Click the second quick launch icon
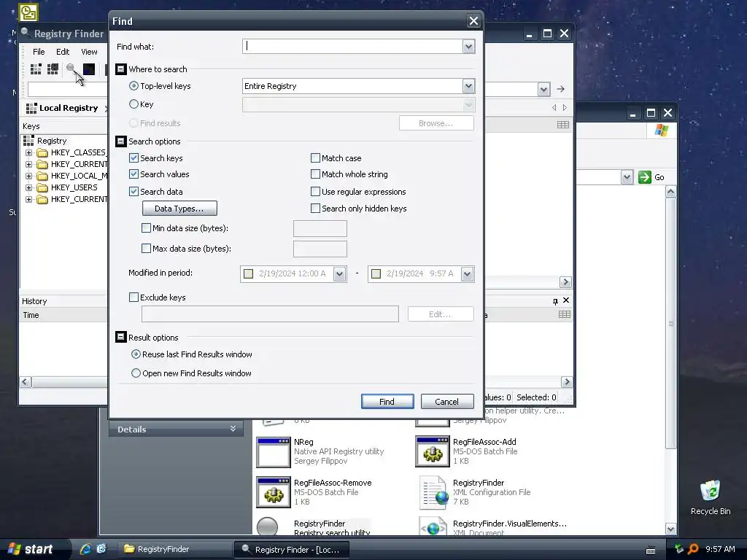Screen dimensions: 747x560 point(101,549)
